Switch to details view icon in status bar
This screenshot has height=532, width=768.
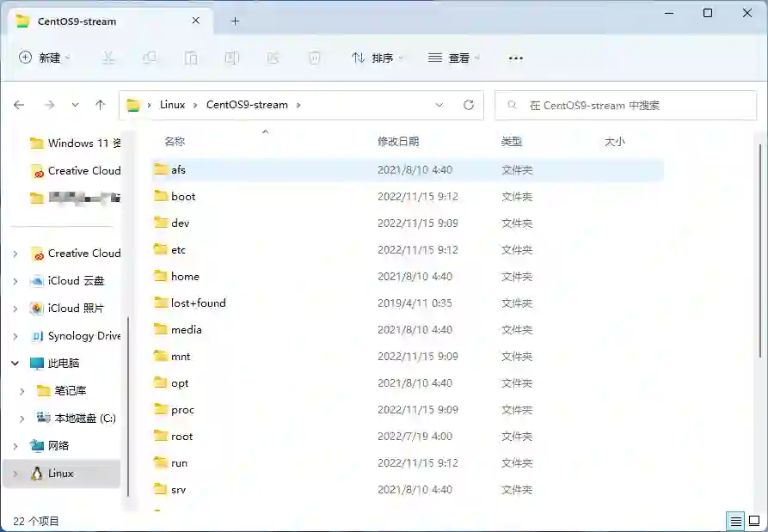[x=735, y=522]
